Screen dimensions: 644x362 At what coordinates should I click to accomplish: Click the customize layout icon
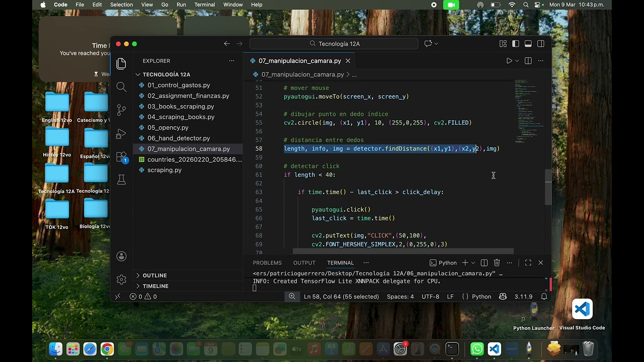[503, 44]
